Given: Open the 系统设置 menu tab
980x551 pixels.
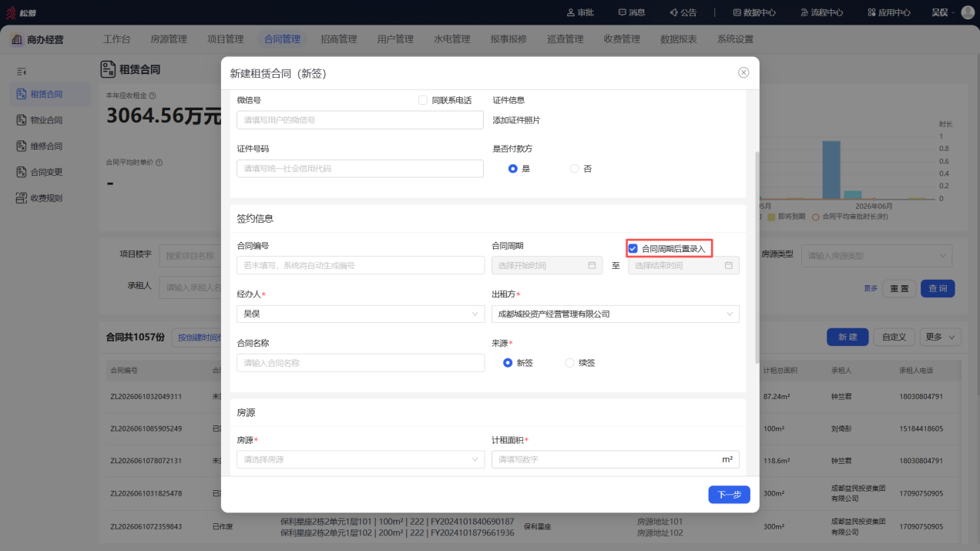Looking at the screenshot, I should [735, 39].
